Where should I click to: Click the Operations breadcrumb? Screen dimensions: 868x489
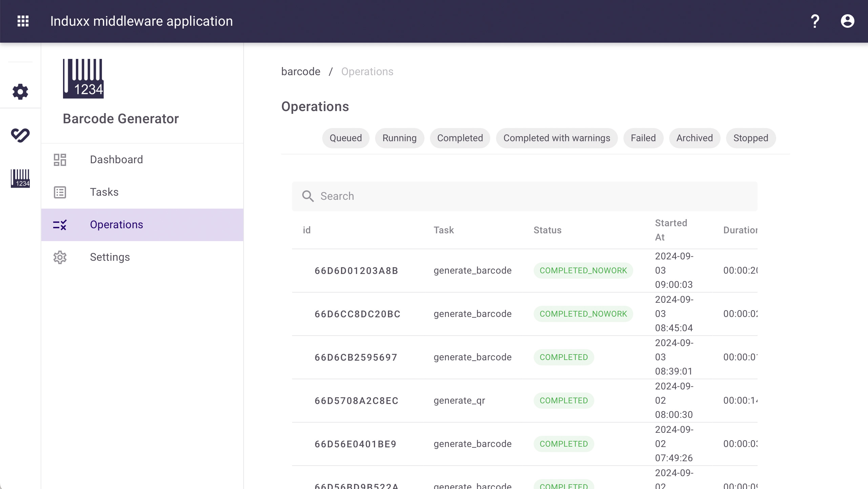pyautogui.click(x=367, y=71)
